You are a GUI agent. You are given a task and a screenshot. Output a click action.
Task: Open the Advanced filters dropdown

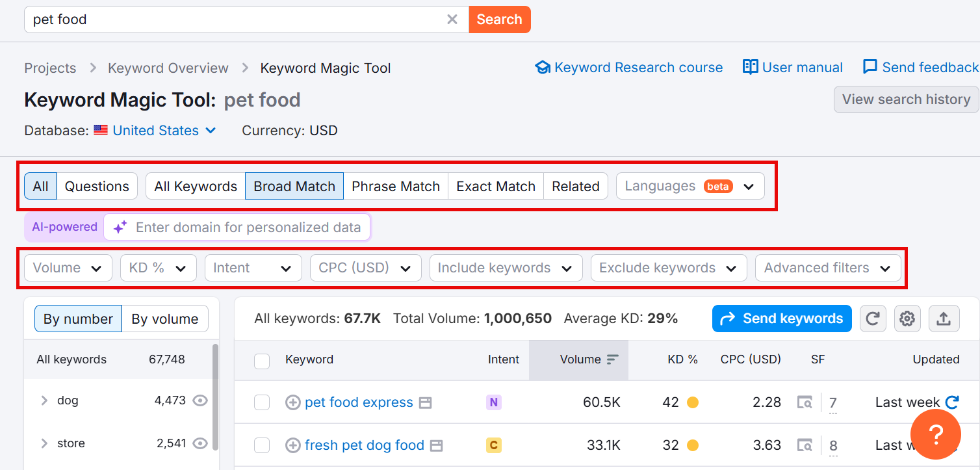tap(828, 268)
